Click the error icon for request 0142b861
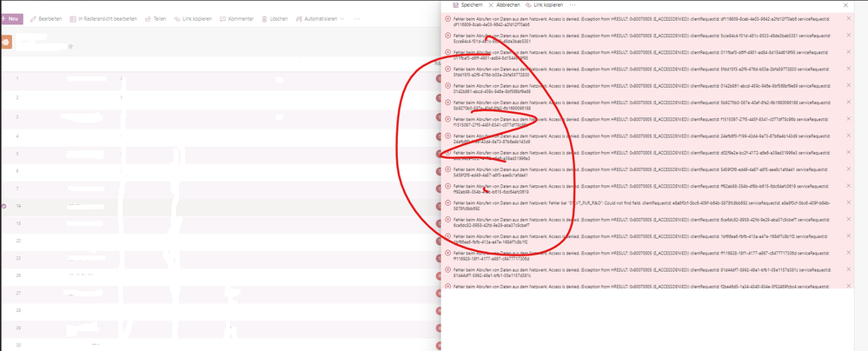The height and width of the screenshot is (351, 868). [x=447, y=85]
